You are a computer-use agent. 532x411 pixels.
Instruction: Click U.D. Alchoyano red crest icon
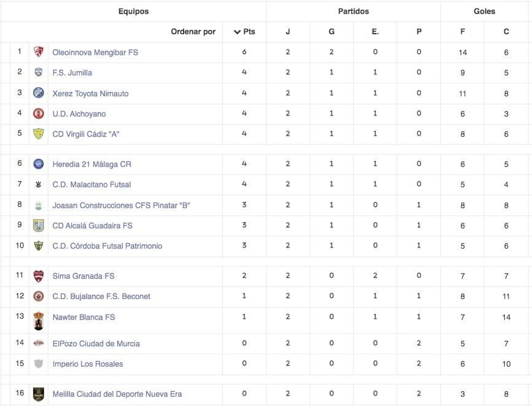39,114
